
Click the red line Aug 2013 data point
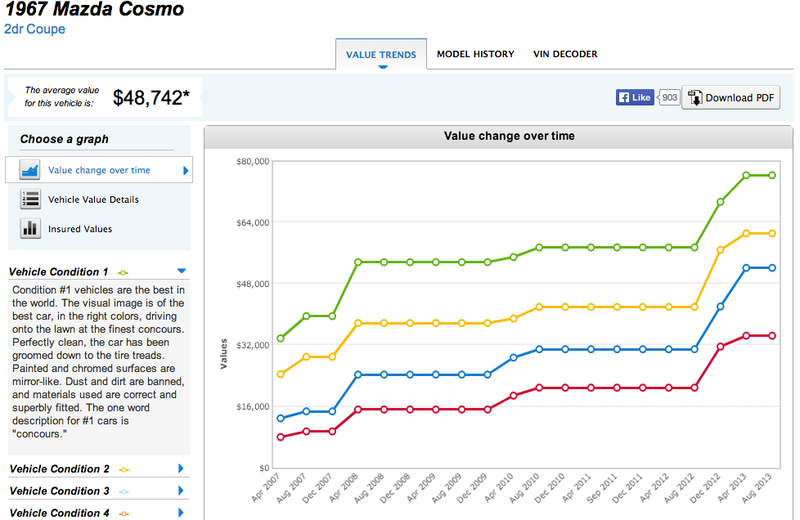tap(772, 336)
